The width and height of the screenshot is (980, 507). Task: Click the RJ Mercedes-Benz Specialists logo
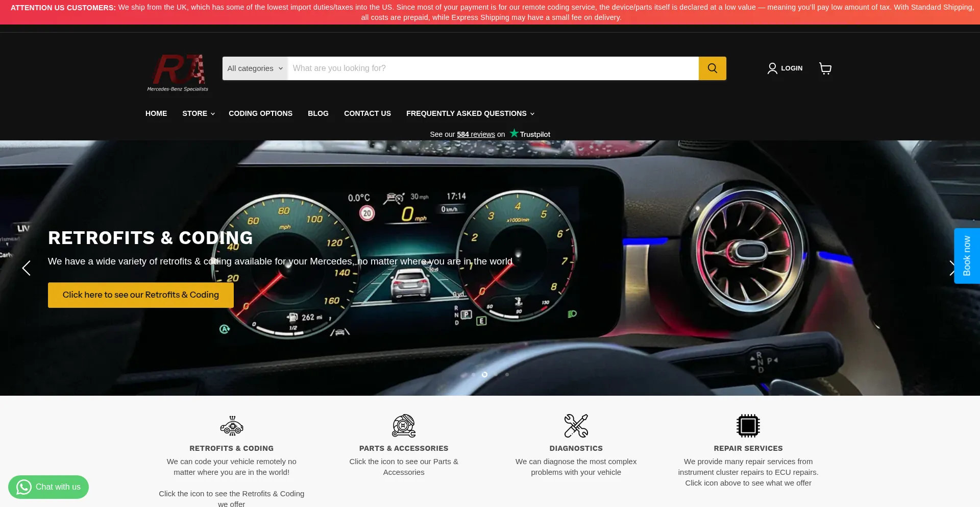click(x=178, y=73)
